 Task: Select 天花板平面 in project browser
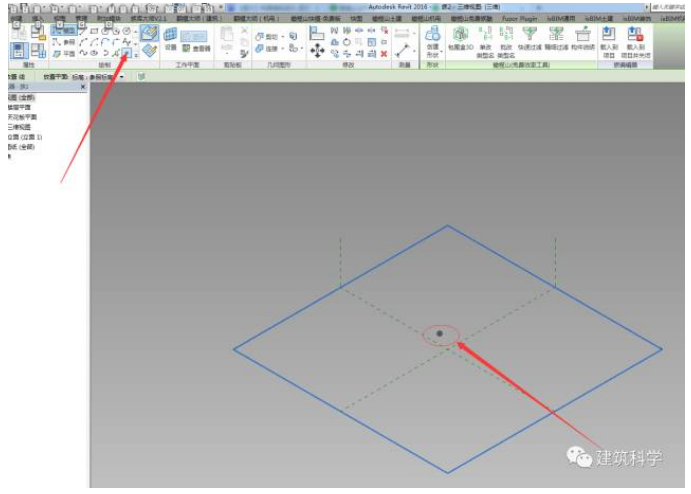click(22, 117)
